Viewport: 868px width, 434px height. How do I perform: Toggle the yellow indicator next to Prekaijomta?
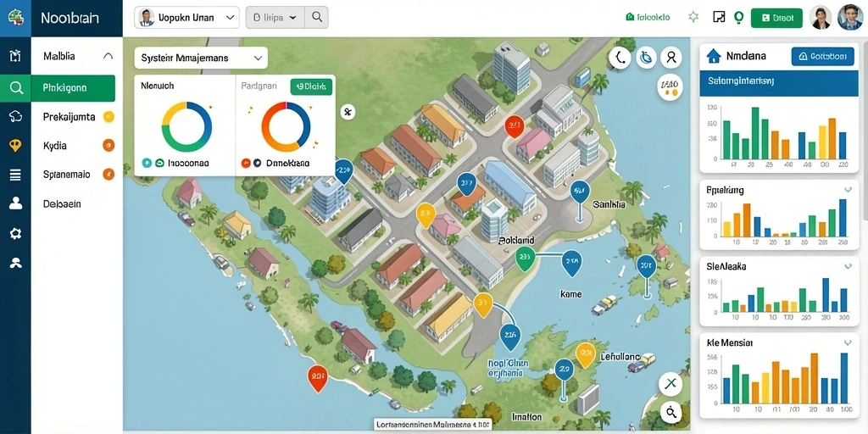click(x=108, y=117)
